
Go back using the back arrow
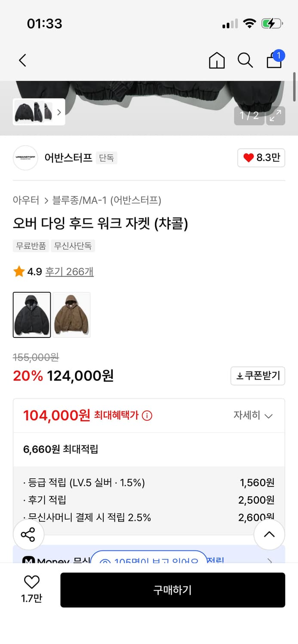[x=22, y=61]
